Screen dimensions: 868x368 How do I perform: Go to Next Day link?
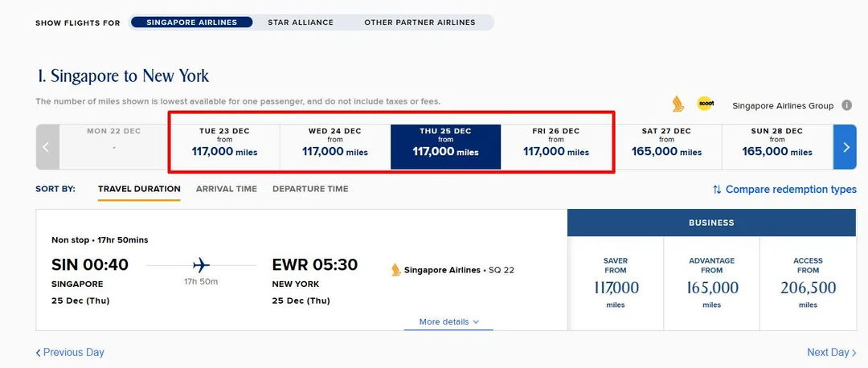point(831,352)
